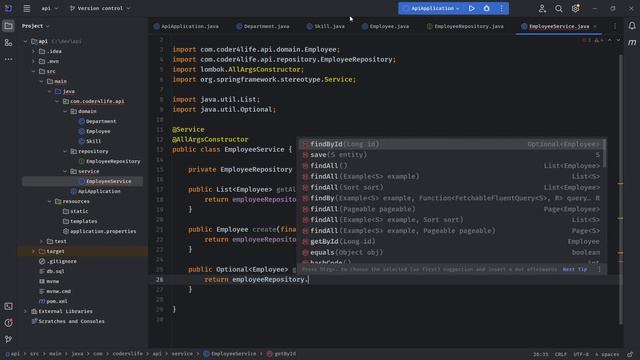Open the Problems tool window

click(8, 323)
